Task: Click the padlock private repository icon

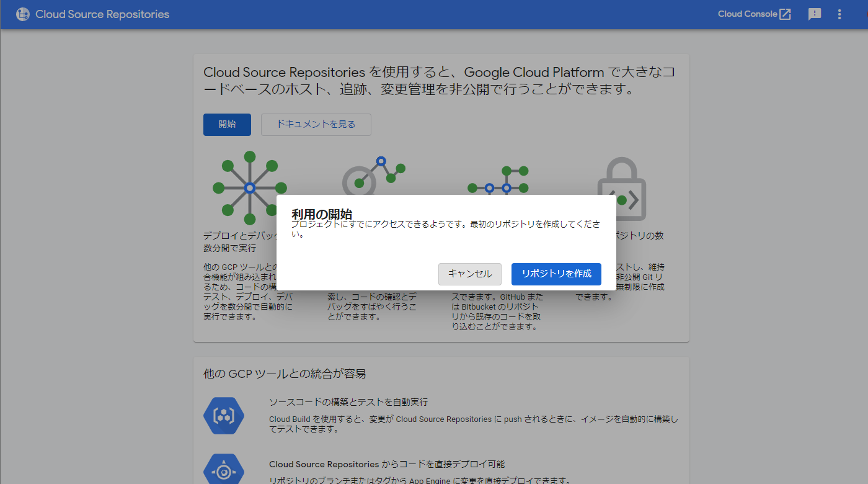Action: [622, 188]
